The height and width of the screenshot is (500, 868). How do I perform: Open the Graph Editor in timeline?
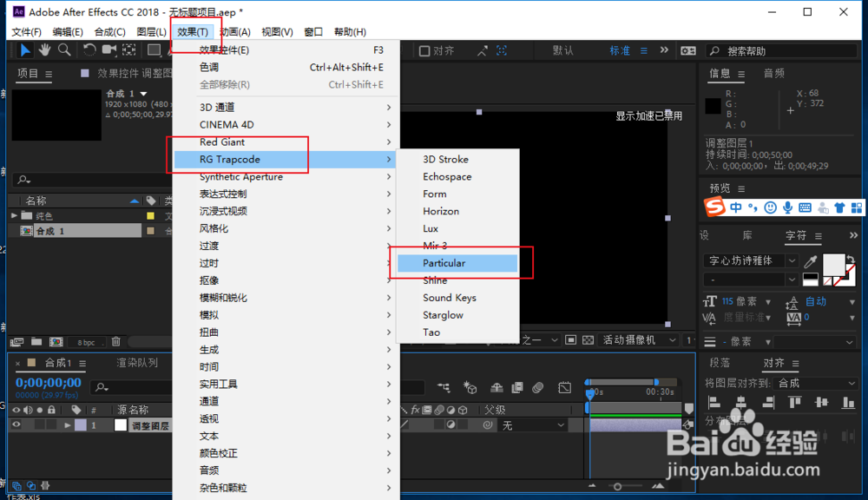[x=565, y=388]
